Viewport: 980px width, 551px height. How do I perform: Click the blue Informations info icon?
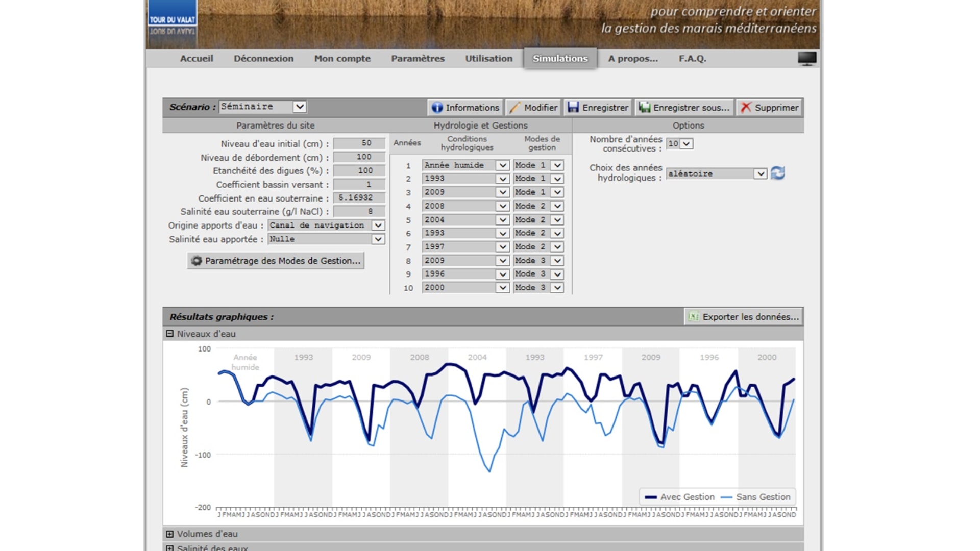click(437, 107)
